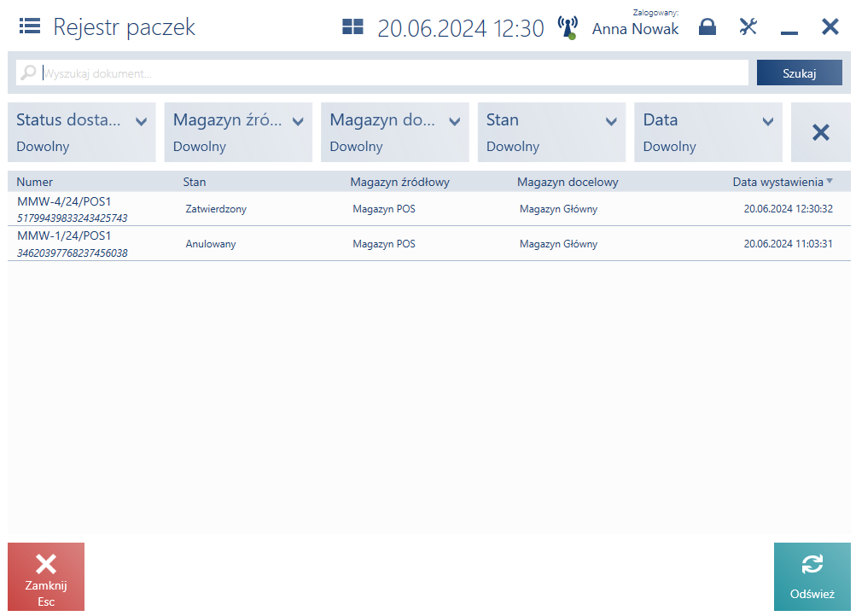Close the application with top X
The width and height of the screenshot is (856, 616).
(x=830, y=26)
